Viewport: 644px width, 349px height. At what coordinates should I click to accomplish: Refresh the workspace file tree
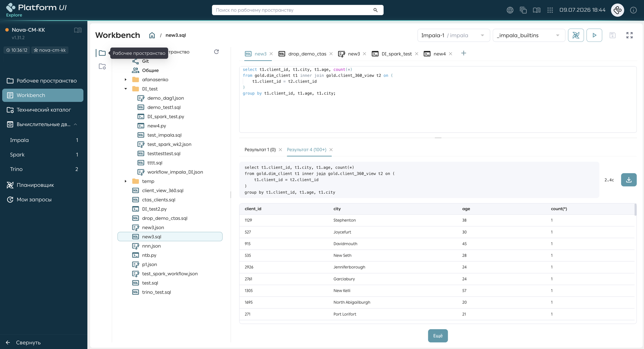[216, 52]
